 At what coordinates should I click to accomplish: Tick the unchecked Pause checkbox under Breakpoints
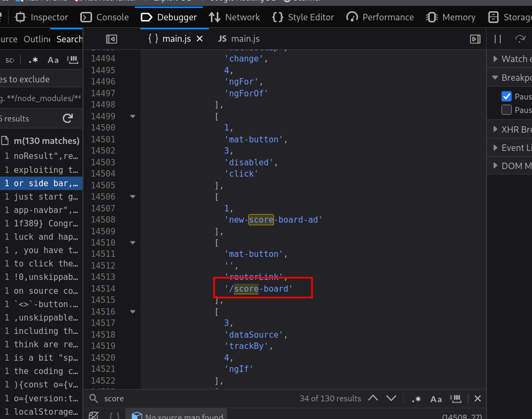(506, 110)
